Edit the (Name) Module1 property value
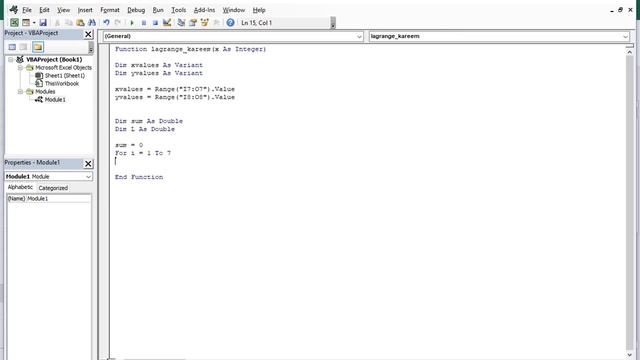The image size is (640, 360). tap(58, 199)
